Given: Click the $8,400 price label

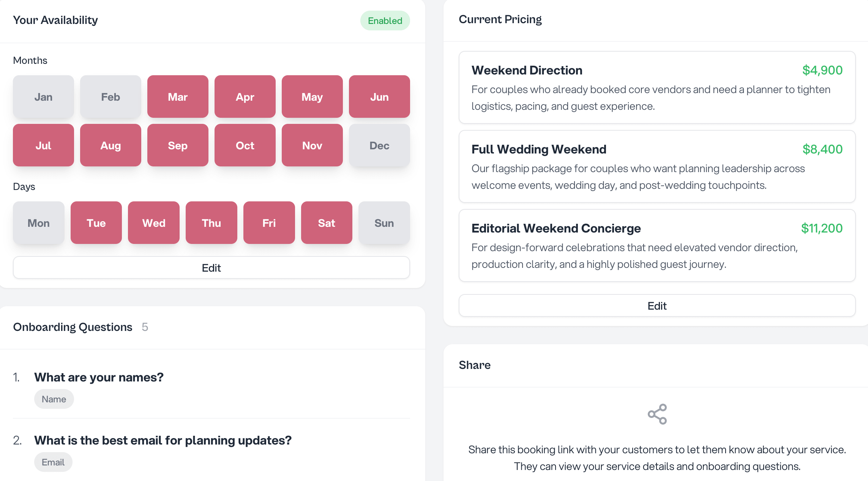Looking at the screenshot, I should click(822, 149).
